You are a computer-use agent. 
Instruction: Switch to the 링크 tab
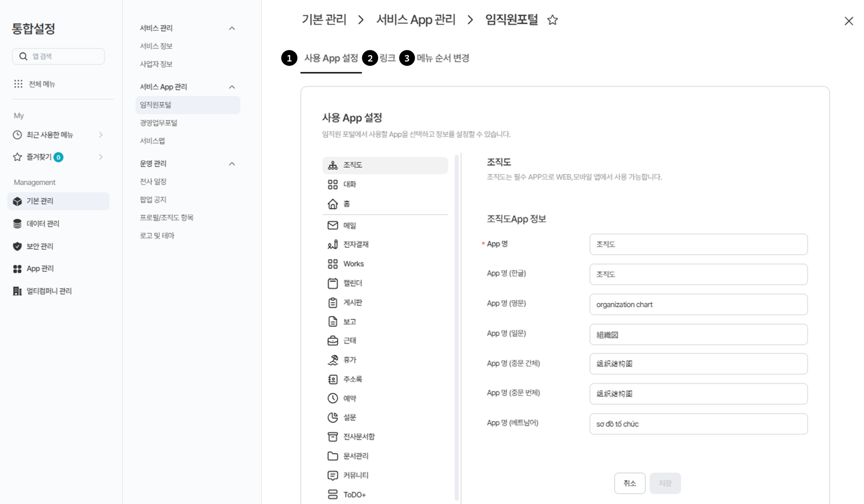387,58
